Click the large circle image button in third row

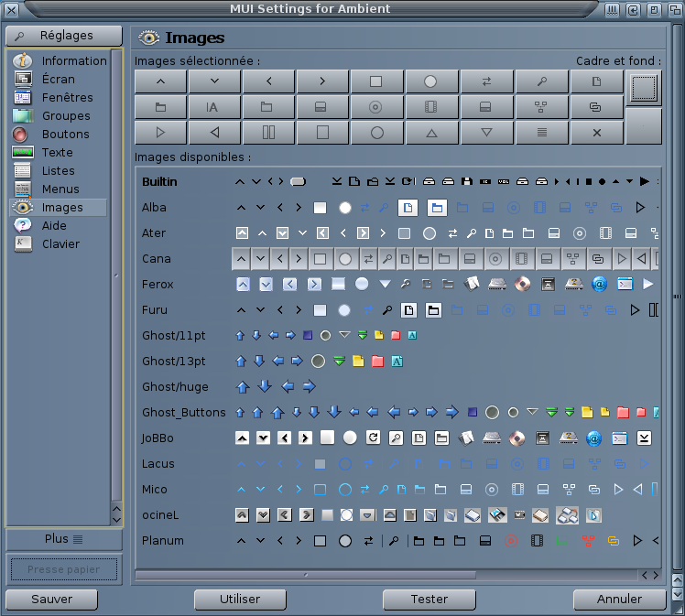[376, 133]
